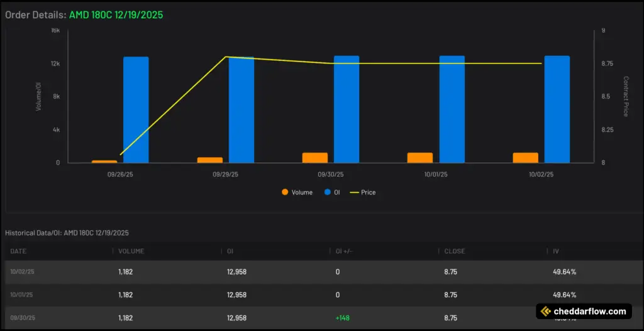The width and height of the screenshot is (644, 331).
Task: Click the 8.75 close in 09/30/25 row
Action: tap(450, 318)
